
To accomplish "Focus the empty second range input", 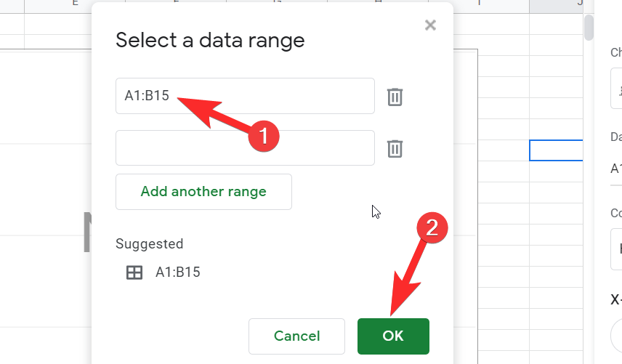I will 245,148.
